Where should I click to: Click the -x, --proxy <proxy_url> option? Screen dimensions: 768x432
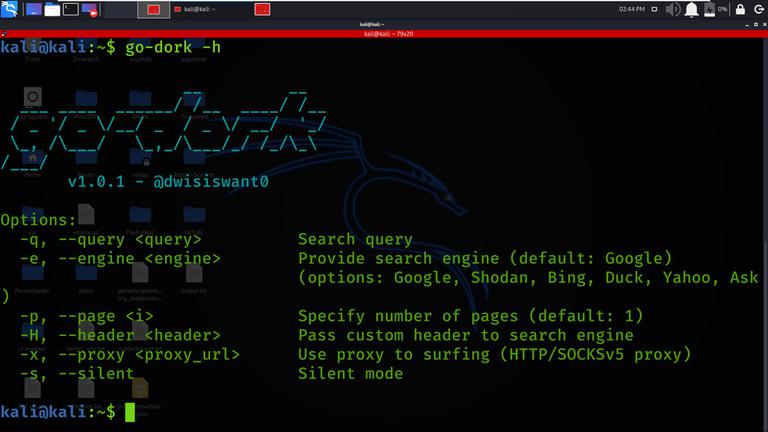tap(130, 355)
